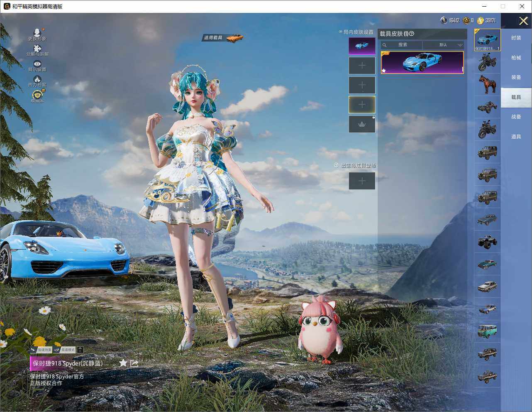
Task: Switch to the 战备 tab
Action: [516, 117]
